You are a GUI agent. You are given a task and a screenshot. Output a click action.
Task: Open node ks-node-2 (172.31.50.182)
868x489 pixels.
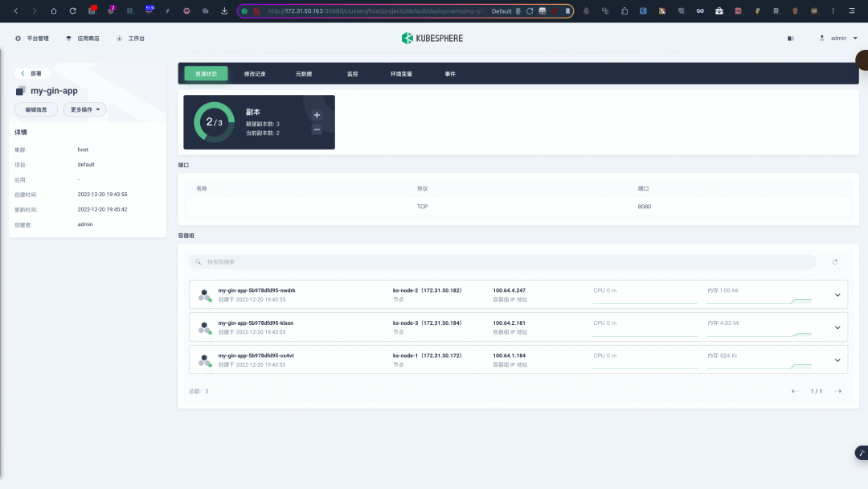pos(427,290)
